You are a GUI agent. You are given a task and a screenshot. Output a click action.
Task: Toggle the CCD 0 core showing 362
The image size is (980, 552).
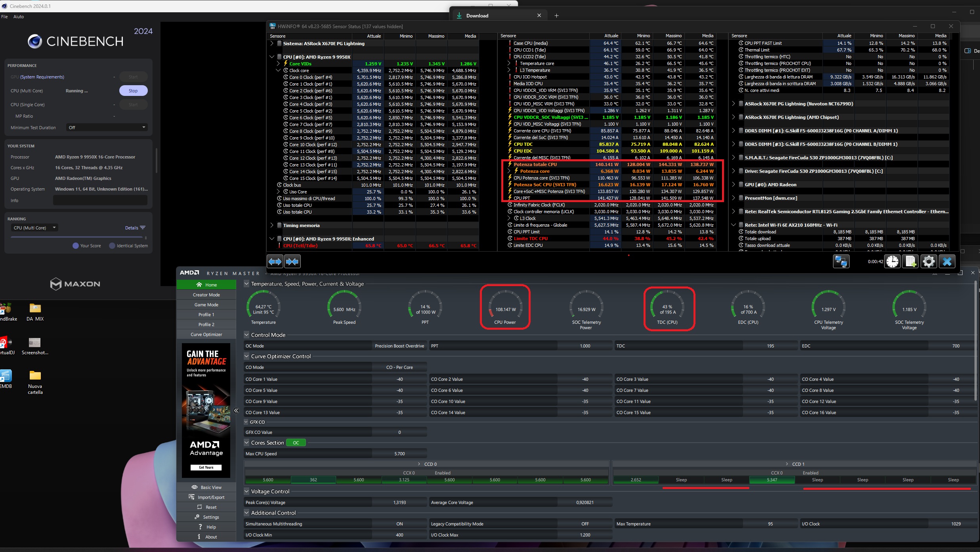[x=313, y=480]
